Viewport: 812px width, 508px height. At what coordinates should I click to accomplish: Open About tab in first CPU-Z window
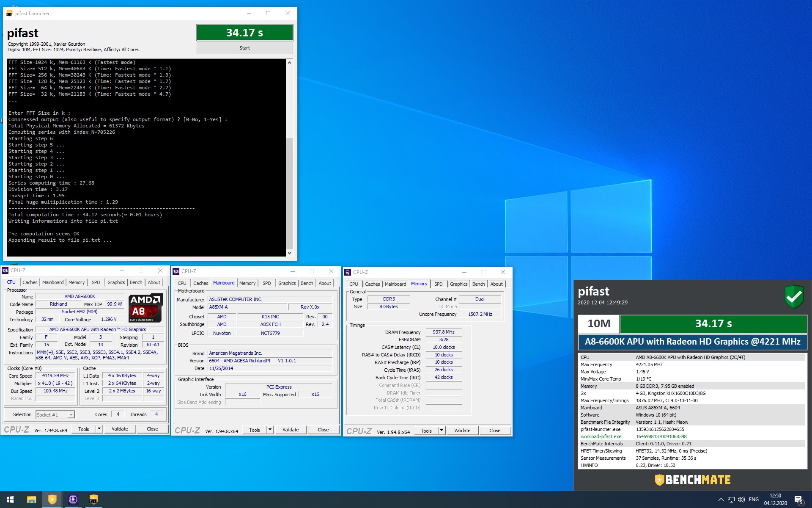[x=154, y=282]
